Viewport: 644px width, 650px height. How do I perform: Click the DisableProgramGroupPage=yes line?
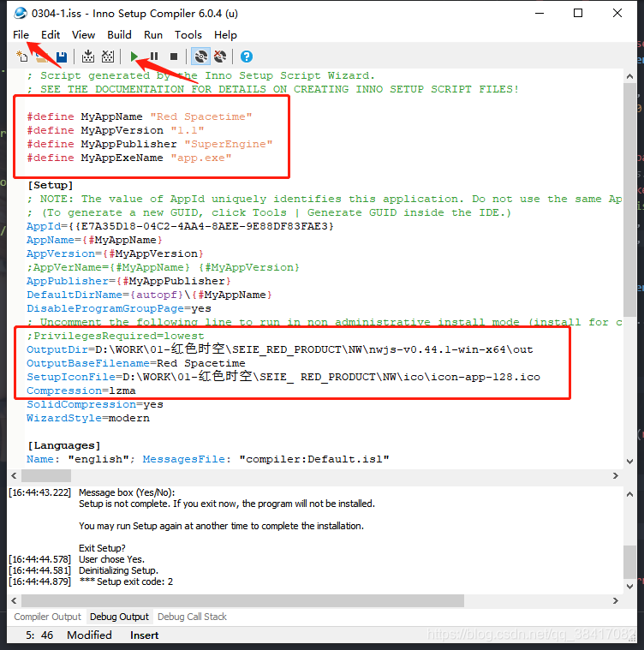pyautogui.click(x=119, y=308)
